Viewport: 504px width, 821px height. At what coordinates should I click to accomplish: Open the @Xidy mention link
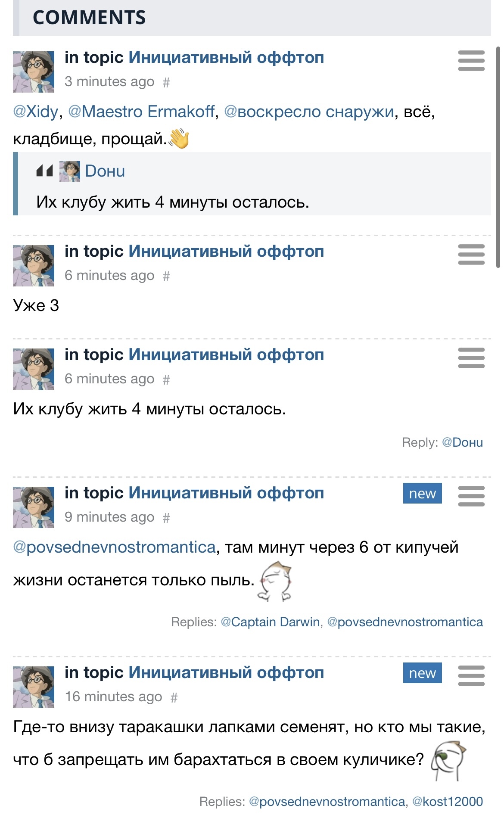(35, 112)
